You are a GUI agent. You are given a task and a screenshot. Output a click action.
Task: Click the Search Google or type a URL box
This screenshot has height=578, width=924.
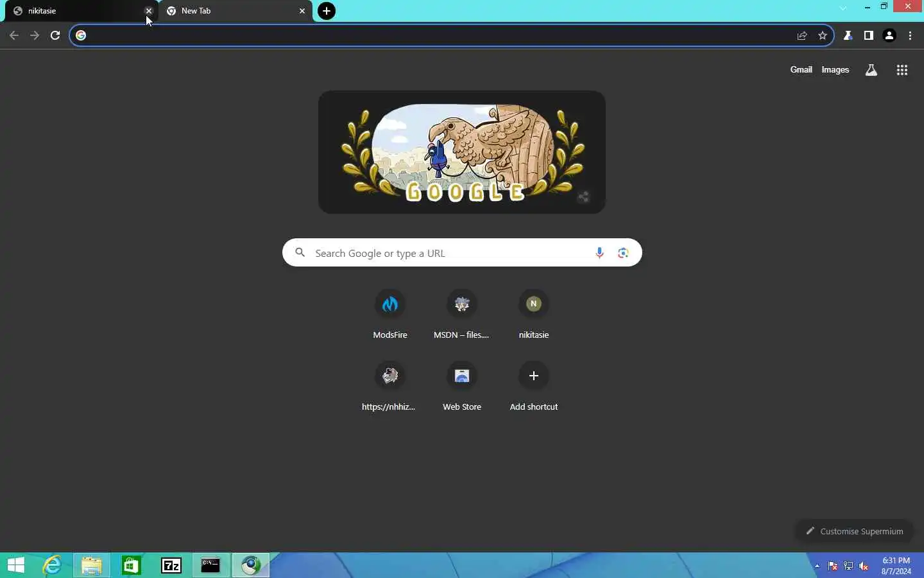point(462,253)
